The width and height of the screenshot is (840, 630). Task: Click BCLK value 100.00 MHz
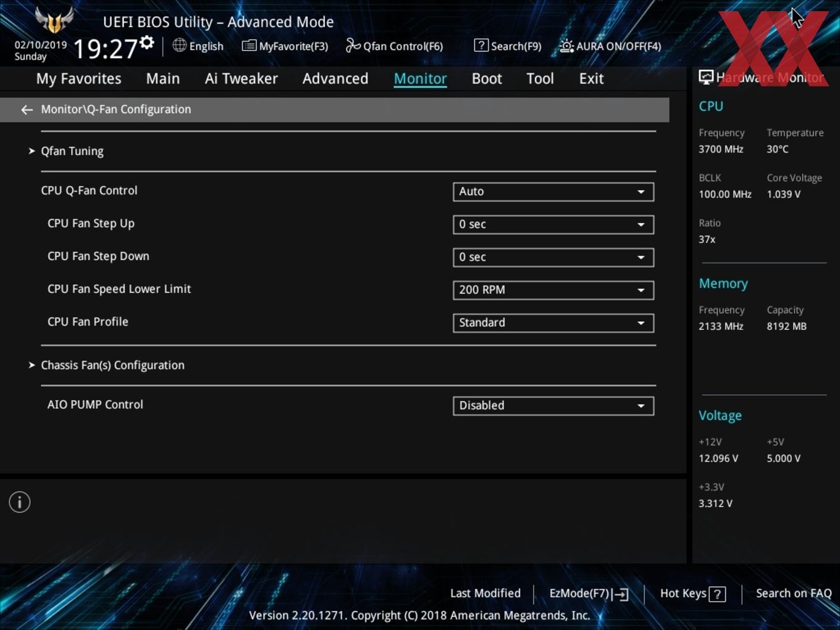point(724,195)
